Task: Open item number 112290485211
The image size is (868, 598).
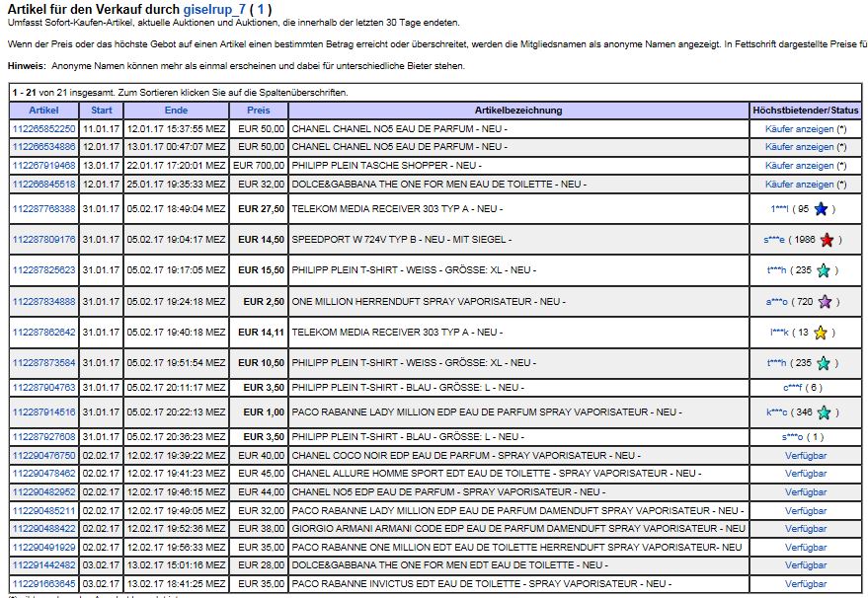Action: tap(43, 510)
